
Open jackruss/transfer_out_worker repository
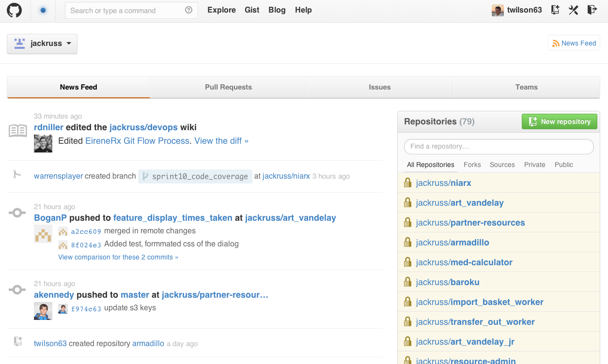[475, 322]
